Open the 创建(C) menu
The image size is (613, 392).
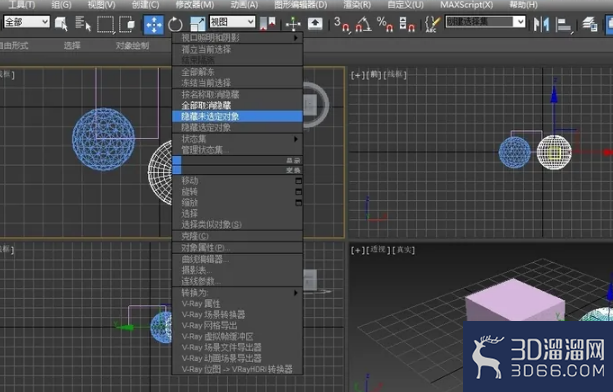(x=145, y=5)
